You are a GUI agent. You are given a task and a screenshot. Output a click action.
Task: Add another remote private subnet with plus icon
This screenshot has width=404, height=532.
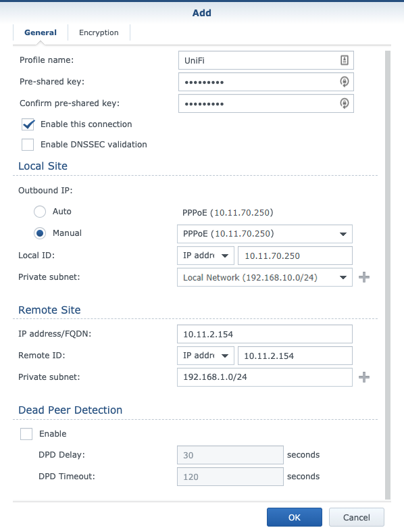364,377
